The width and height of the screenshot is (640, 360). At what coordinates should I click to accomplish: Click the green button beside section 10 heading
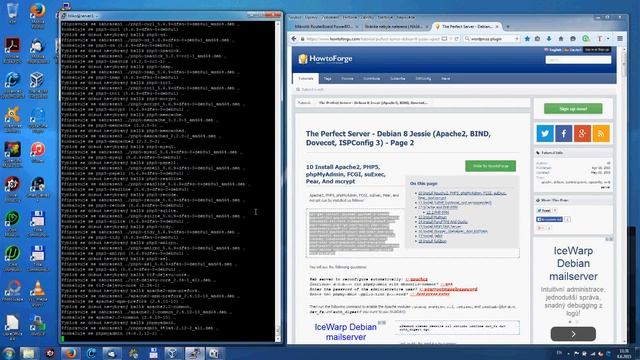coord(490,166)
